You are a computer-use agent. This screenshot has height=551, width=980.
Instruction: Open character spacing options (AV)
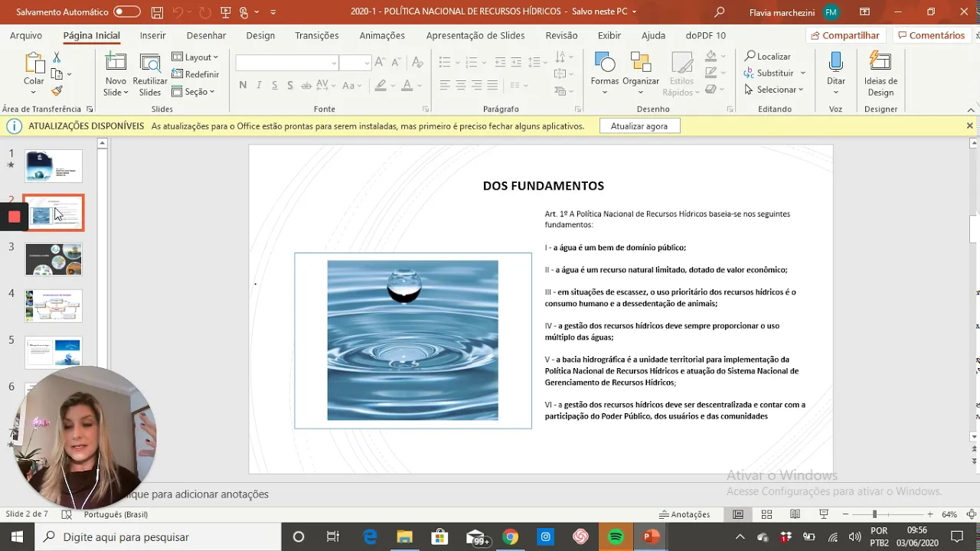click(324, 86)
